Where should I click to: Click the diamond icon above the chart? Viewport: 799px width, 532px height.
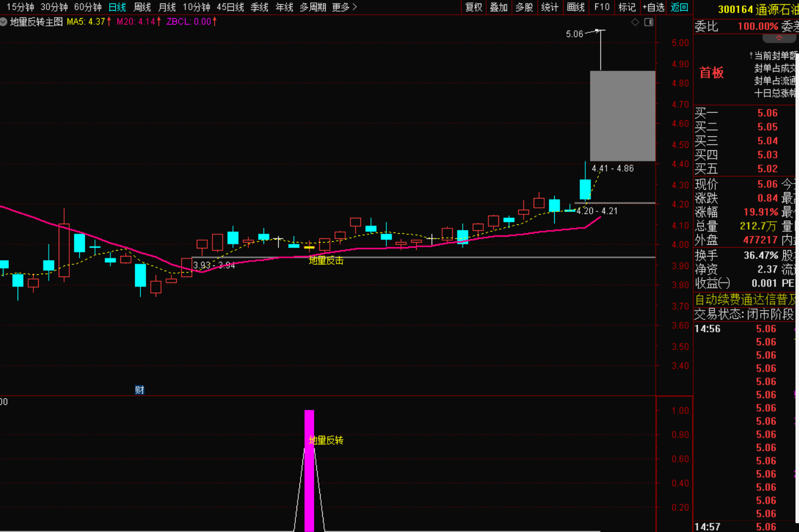point(635,22)
